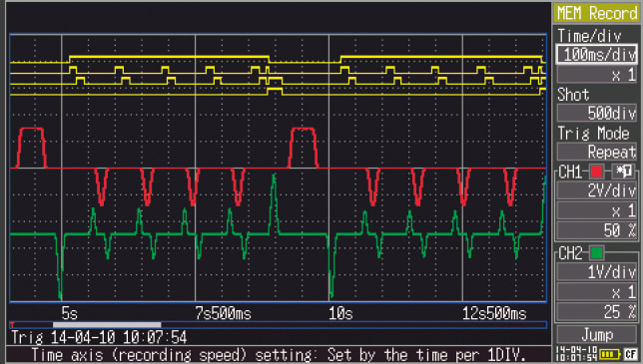Click the 5s time axis label
This screenshot has height=364, width=643.
pos(69,313)
